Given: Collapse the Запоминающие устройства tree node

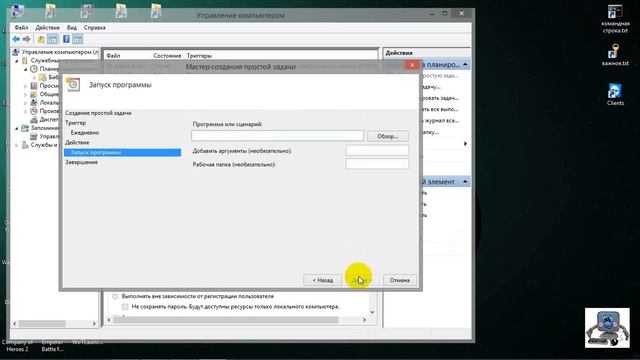Looking at the screenshot, I should pos(17,129).
